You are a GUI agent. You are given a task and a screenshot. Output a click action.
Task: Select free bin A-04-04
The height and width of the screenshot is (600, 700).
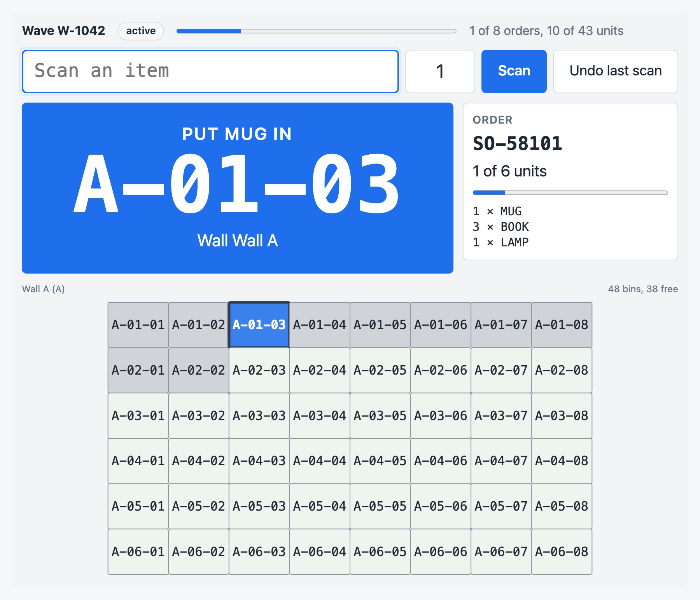[x=320, y=460]
